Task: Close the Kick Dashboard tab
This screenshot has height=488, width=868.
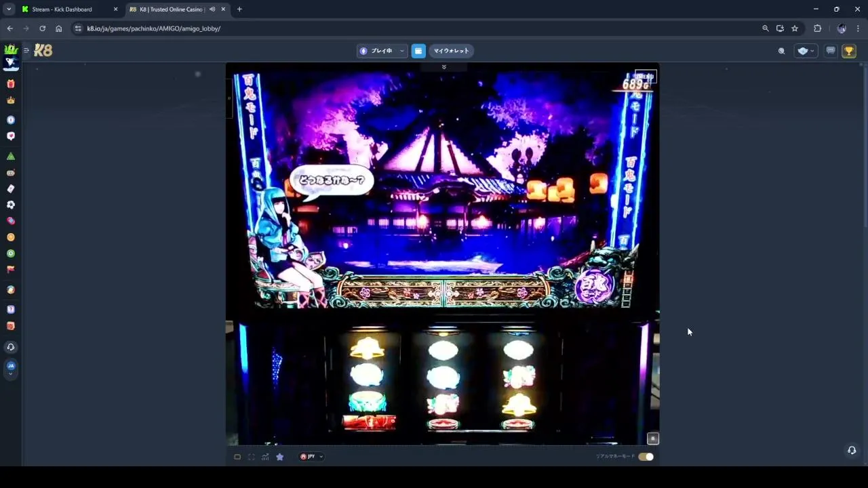Action: 115,9
